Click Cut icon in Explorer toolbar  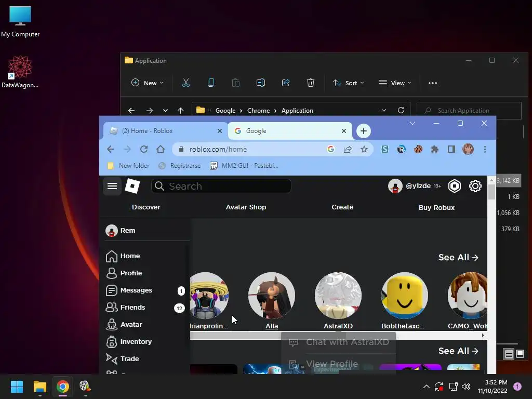(186, 83)
